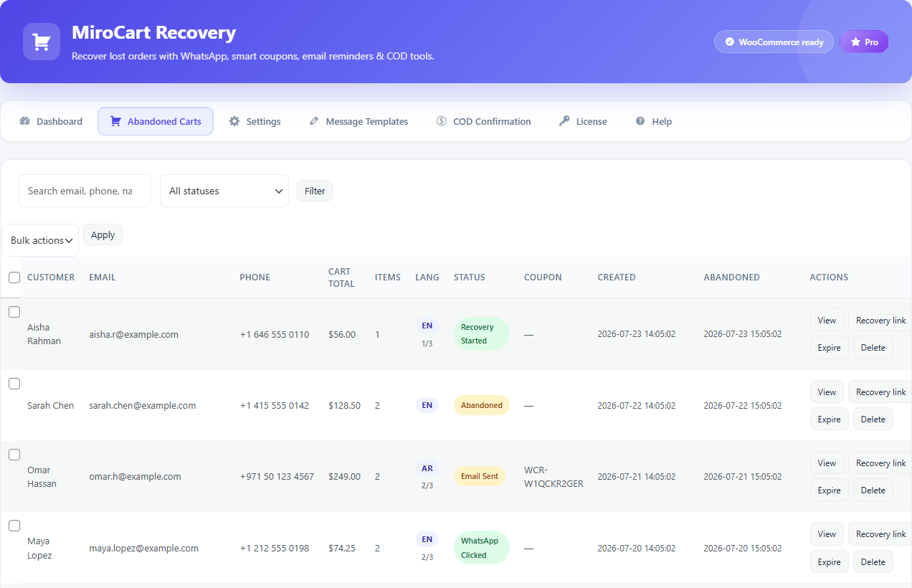Get Recovery link for Sarah Chen
The height and width of the screenshot is (588, 912).
(x=880, y=392)
